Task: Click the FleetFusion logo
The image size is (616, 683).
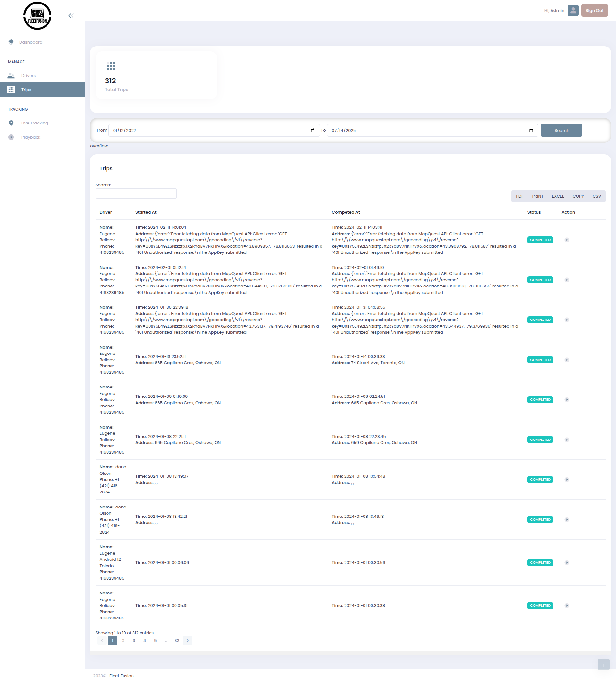Action: pos(37,16)
